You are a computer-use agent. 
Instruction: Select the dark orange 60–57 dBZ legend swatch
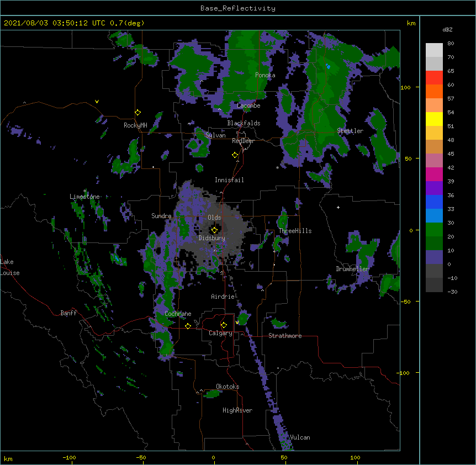click(x=434, y=91)
